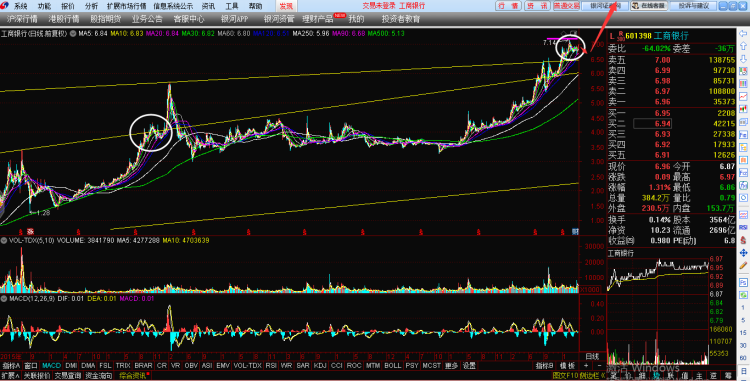Click the app logo icon at top-left
750x381 pixels.
click(4, 6)
